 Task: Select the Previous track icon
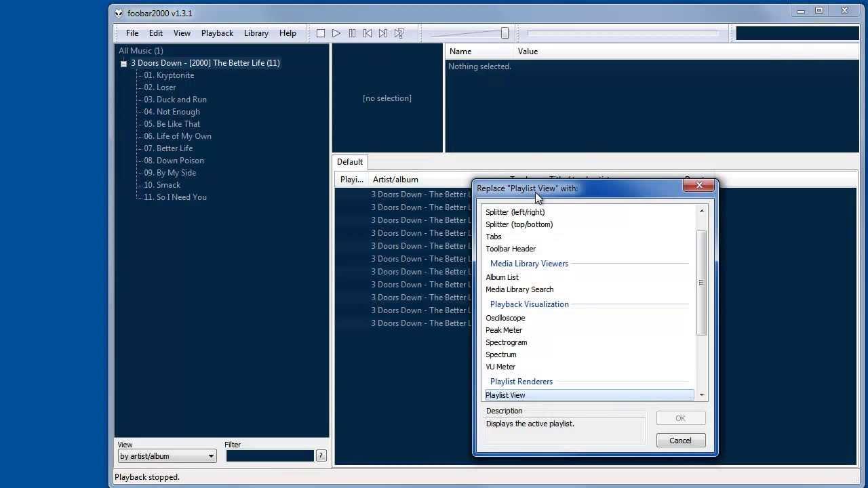(367, 33)
